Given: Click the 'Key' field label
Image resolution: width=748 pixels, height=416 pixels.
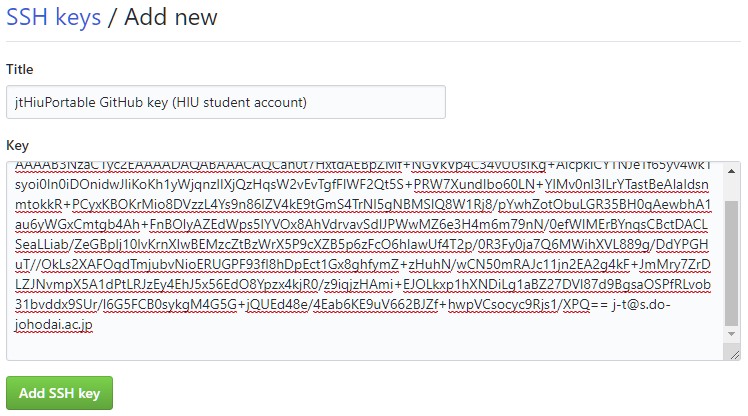Looking at the screenshot, I should point(17,145).
